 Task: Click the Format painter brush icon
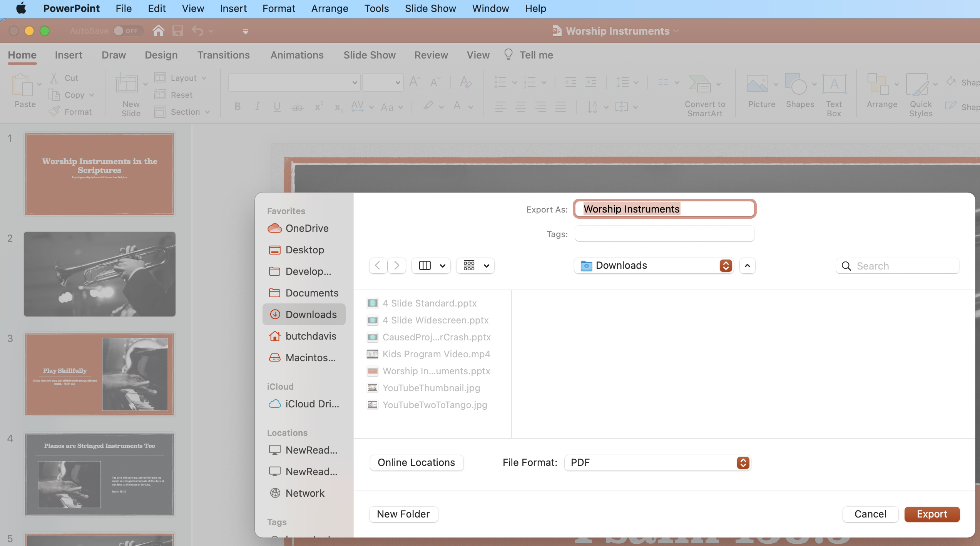click(54, 112)
